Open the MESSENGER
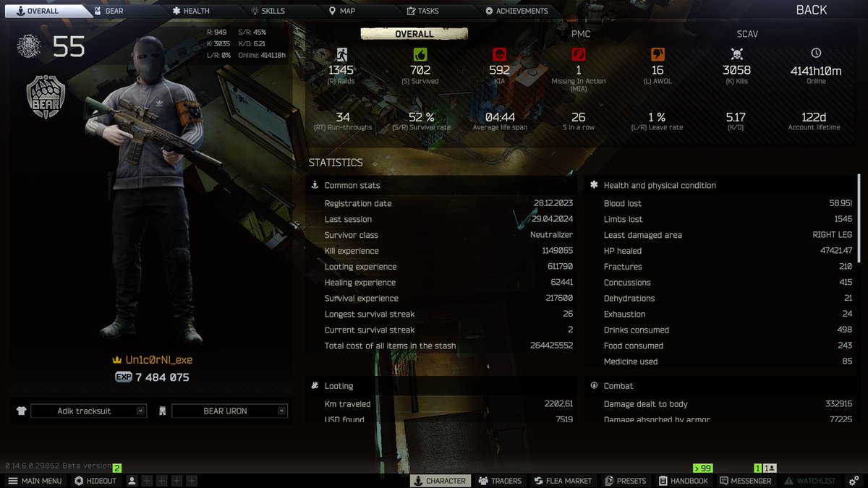The image size is (868, 488). pyautogui.click(x=746, y=481)
